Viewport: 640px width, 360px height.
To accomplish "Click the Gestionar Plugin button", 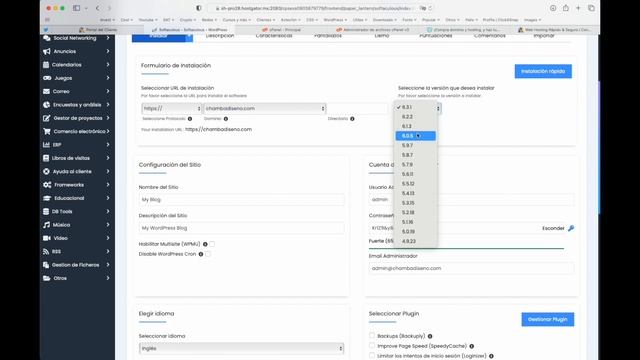I will (x=547, y=319).
